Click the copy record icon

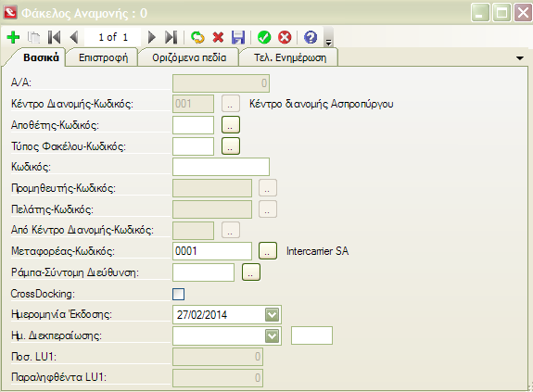[x=33, y=37]
